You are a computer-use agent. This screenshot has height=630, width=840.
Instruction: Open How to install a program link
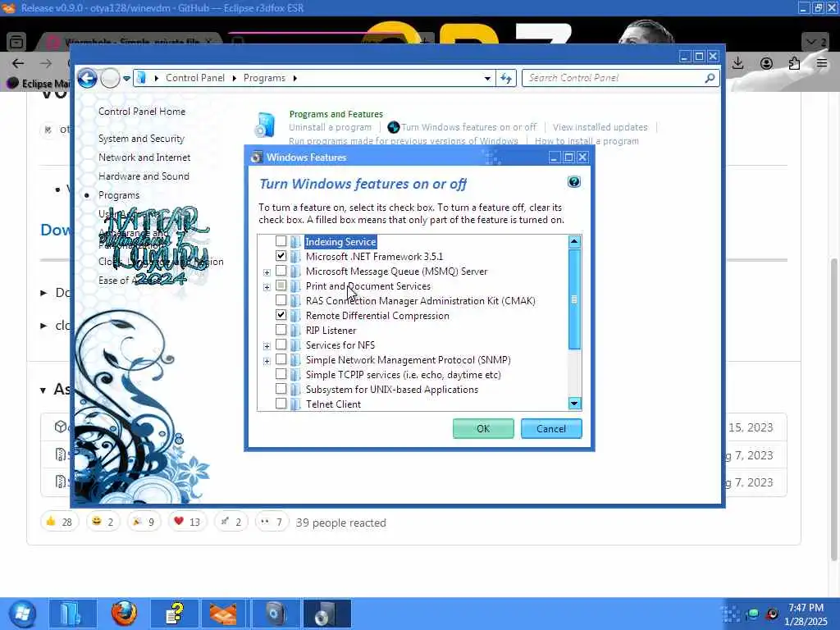(587, 141)
